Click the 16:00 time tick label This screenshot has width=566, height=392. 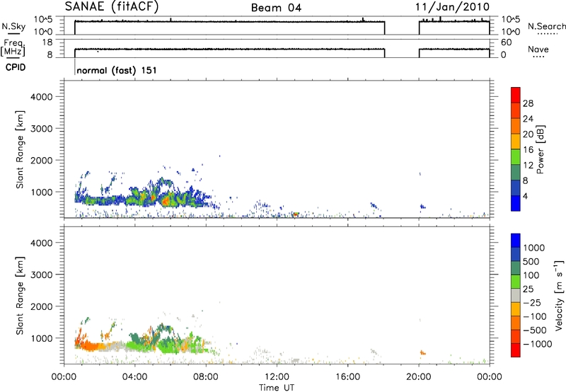point(347,377)
